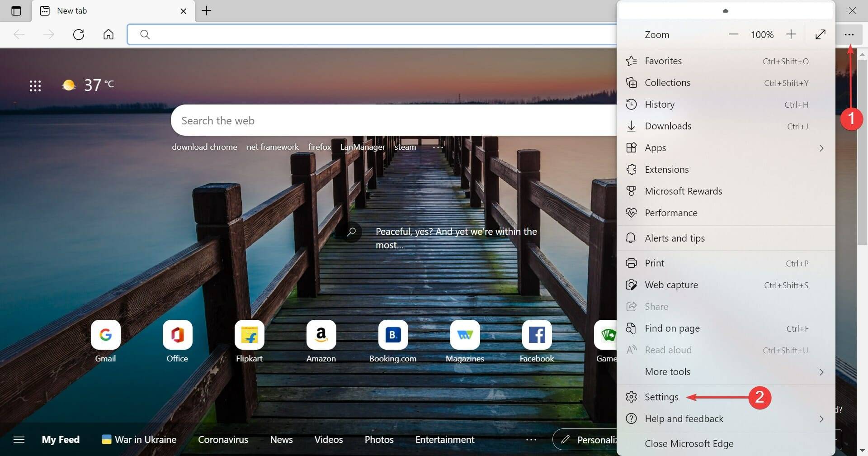Open the app launcher grid icon
868x456 pixels.
point(36,85)
